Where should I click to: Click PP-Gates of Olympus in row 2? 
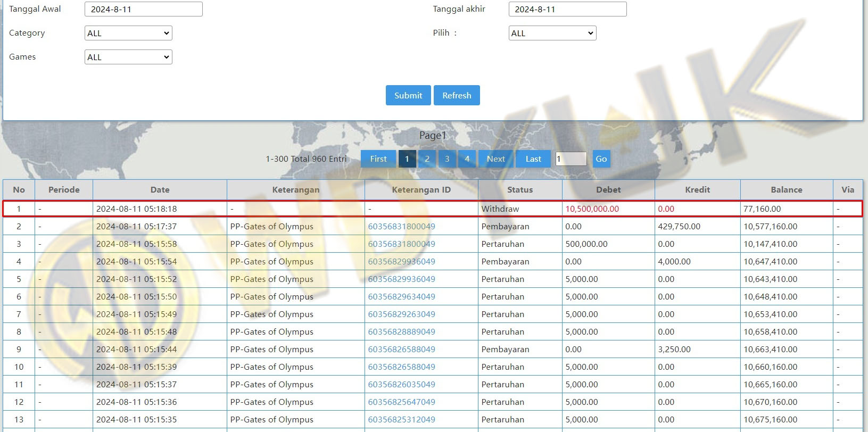click(271, 226)
